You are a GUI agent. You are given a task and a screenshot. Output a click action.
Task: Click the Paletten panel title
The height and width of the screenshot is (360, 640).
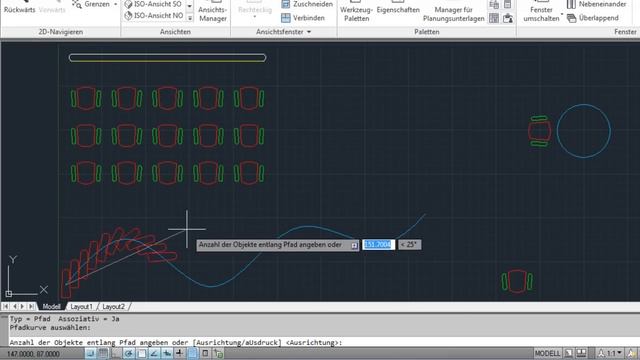coord(427,32)
